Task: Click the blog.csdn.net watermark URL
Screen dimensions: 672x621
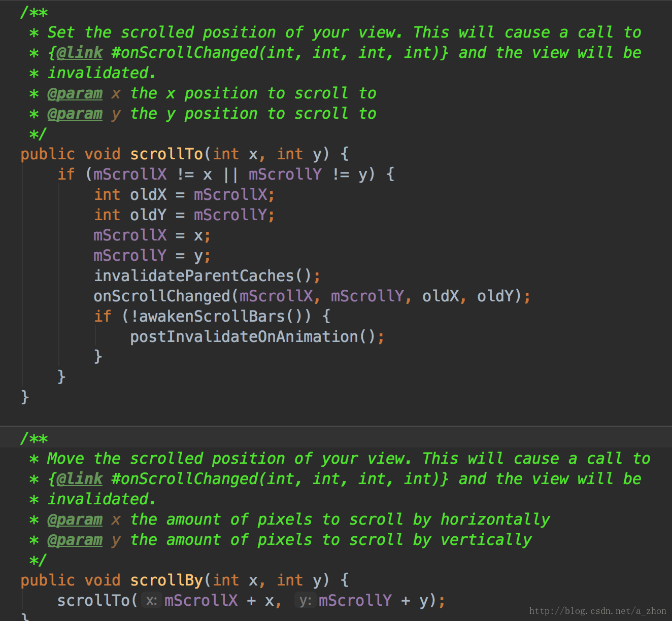Action: click(597, 611)
